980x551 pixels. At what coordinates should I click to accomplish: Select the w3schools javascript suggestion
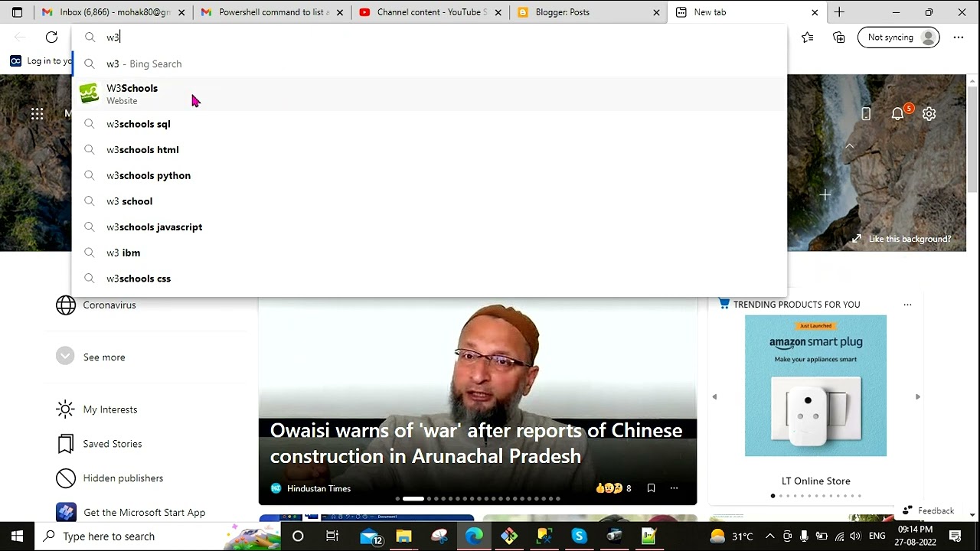[429, 227]
